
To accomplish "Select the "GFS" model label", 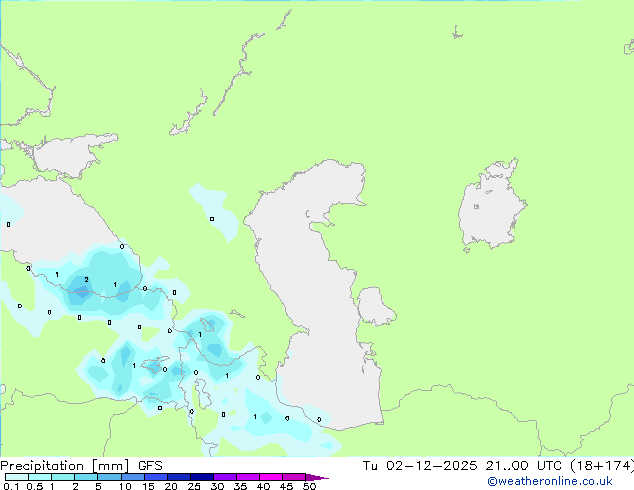I will coord(150,466).
